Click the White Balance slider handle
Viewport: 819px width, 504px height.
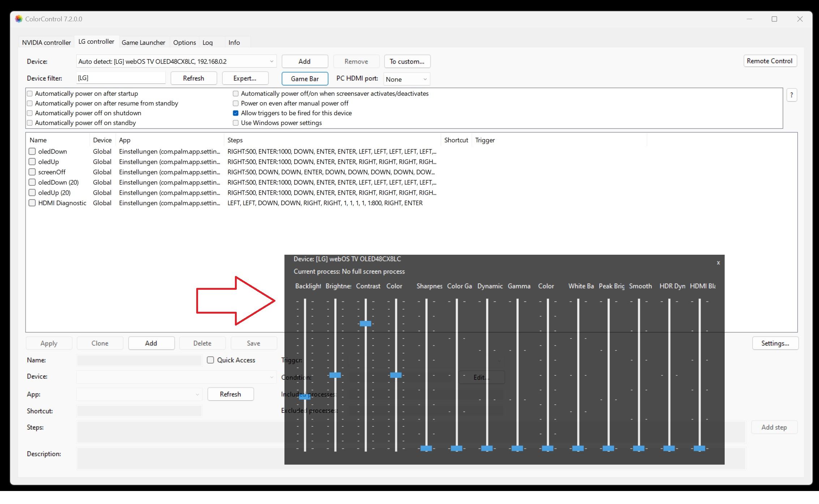pyautogui.click(x=578, y=448)
